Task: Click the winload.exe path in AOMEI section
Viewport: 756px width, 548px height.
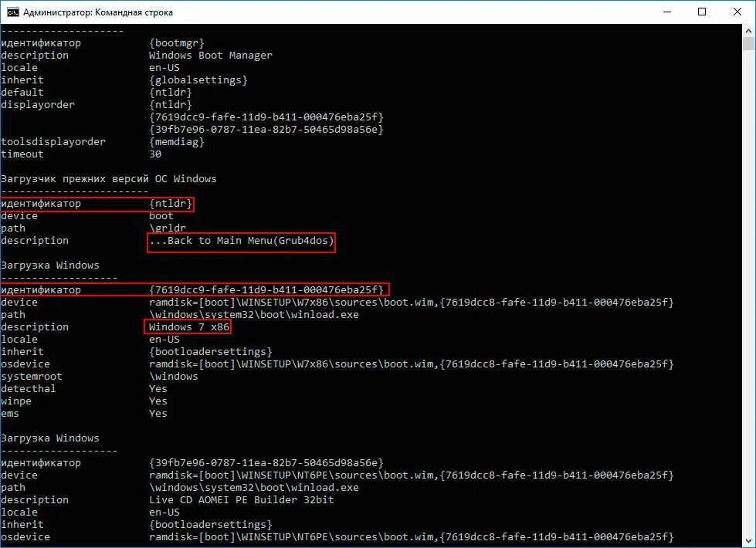Action: click(x=254, y=487)
